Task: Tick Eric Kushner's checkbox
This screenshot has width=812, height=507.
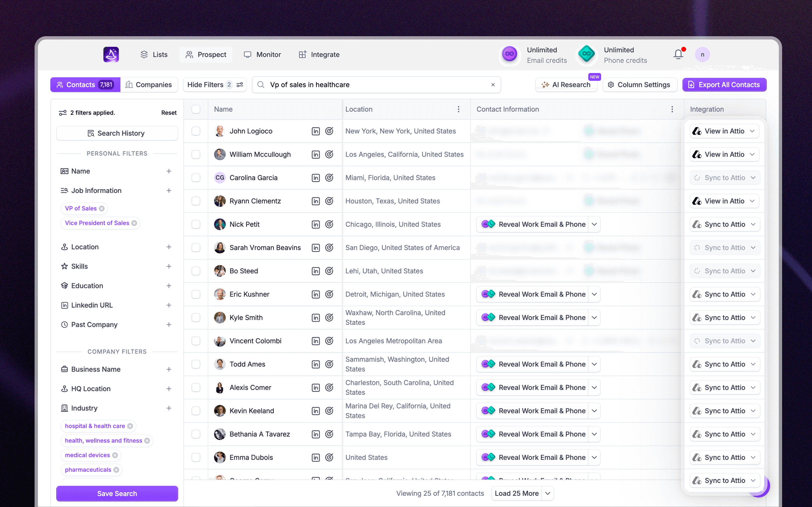Action: click(x=196, y=294)
